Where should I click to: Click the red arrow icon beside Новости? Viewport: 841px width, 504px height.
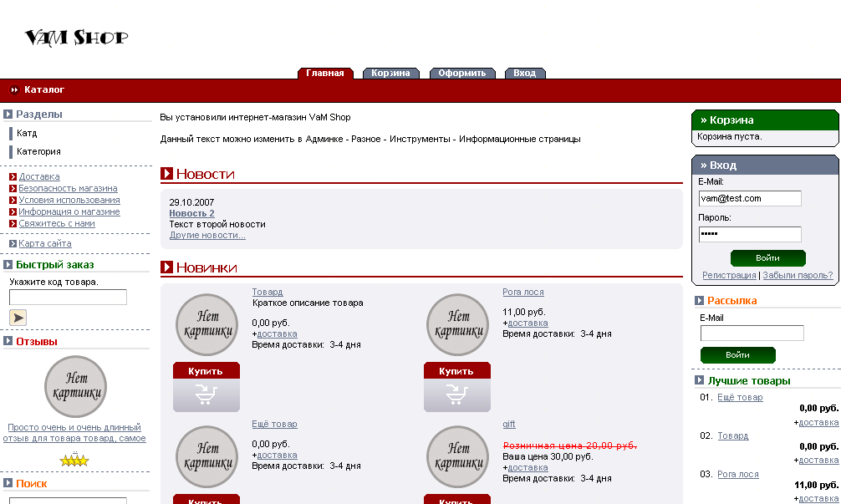click(167, 173)
